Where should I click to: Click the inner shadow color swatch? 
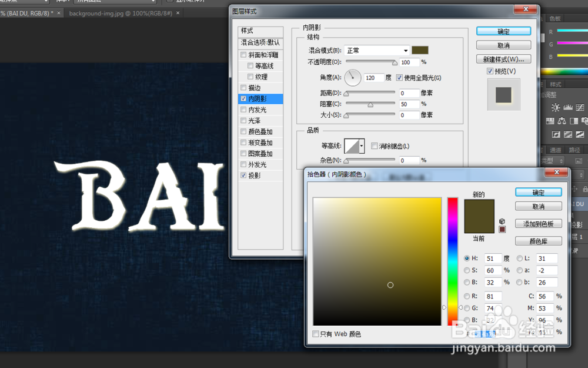[420, 50]
